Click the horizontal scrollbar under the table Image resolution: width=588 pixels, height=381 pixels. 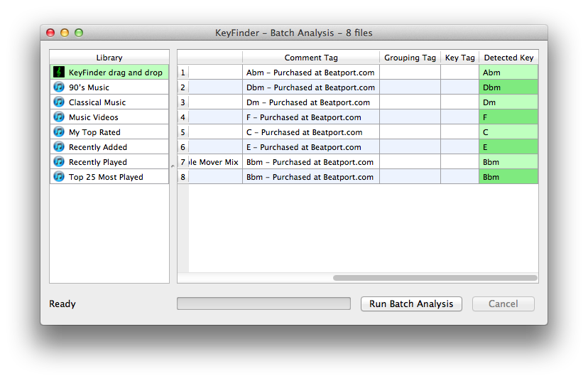tap(435, 278)
